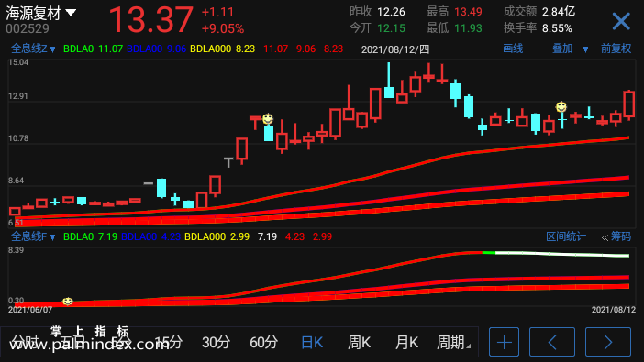The width and height of the screenshot is (644, 362).
Task: Expand the 海源复材 stock name dropdown
Action: [x=71, y=13]
